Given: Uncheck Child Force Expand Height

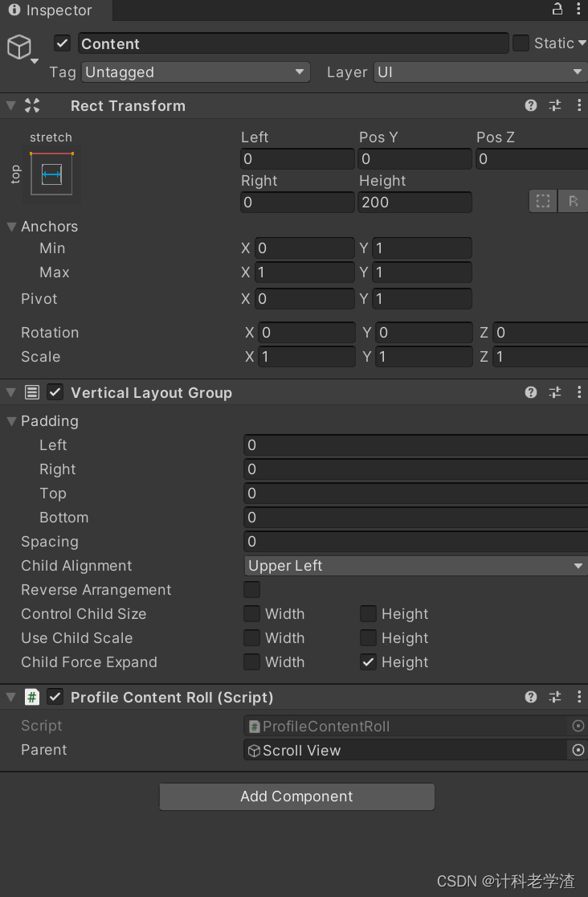Looking at the screenshot, I should [368, 662].
